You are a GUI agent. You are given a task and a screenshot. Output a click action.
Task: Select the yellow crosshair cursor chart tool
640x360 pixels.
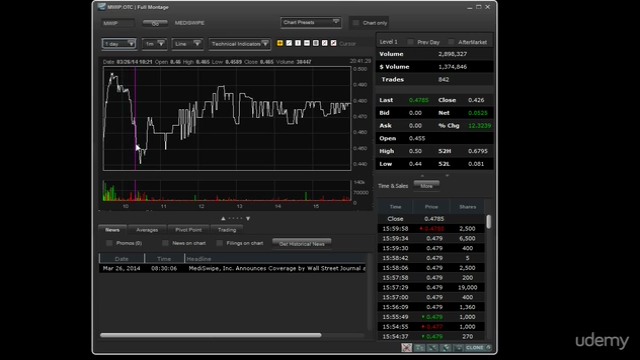[x=280, y=43]
